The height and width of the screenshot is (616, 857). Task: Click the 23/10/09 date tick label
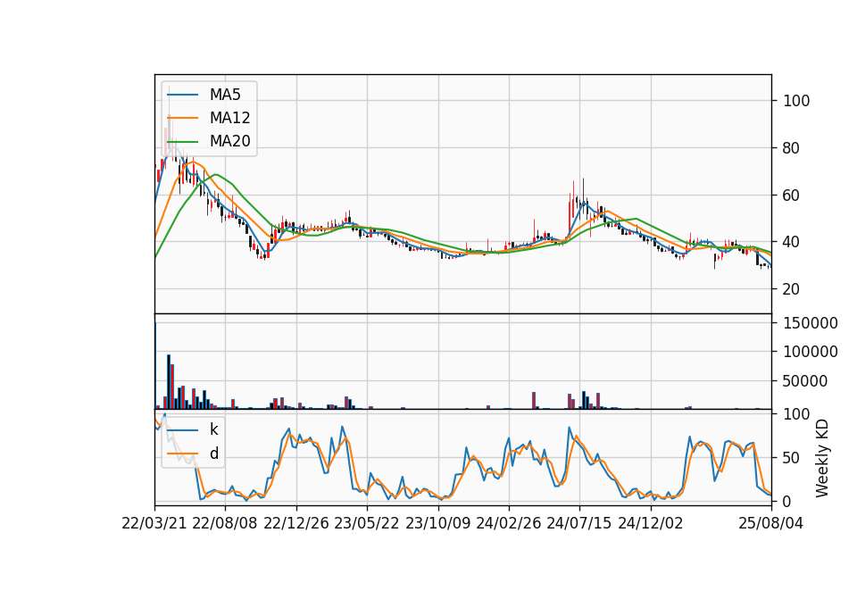tap(437, 523)
